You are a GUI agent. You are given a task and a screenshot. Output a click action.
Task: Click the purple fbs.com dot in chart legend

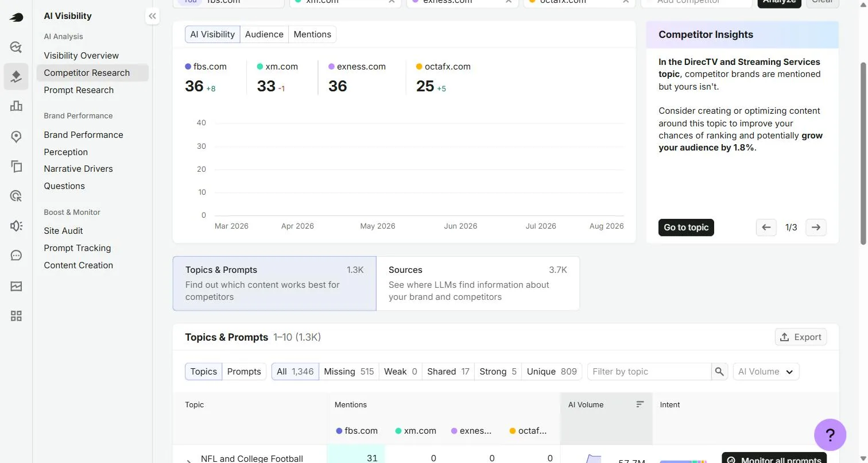[x=188, y=67]
